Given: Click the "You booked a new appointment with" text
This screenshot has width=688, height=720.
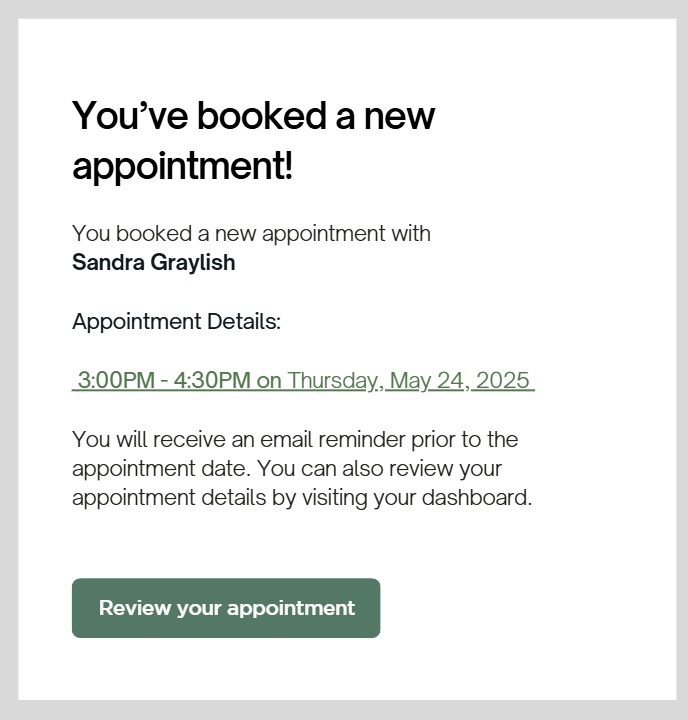Looking at the screenshot, I should (x=251, y=234).
